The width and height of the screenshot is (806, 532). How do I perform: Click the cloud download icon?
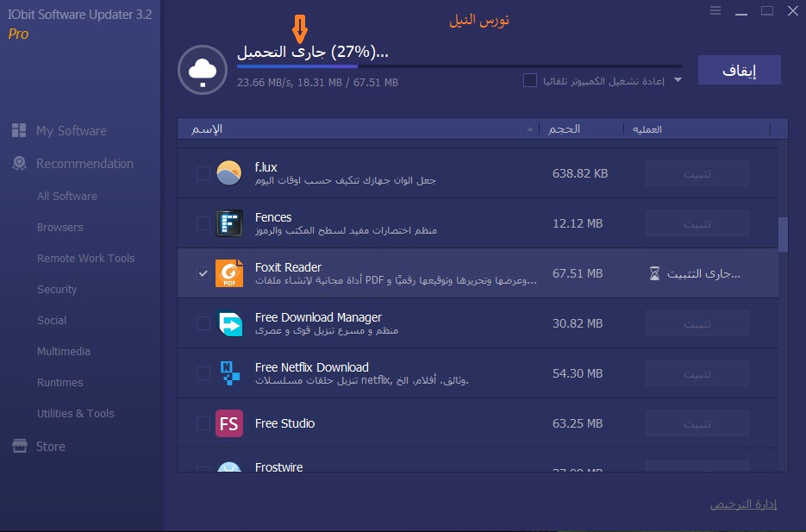[x=202, y=70]
